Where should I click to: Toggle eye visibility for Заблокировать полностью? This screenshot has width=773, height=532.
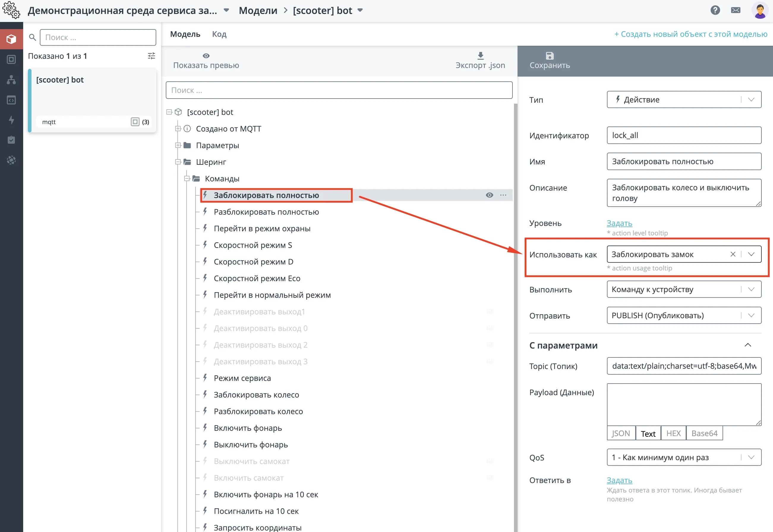pos(489,195)
